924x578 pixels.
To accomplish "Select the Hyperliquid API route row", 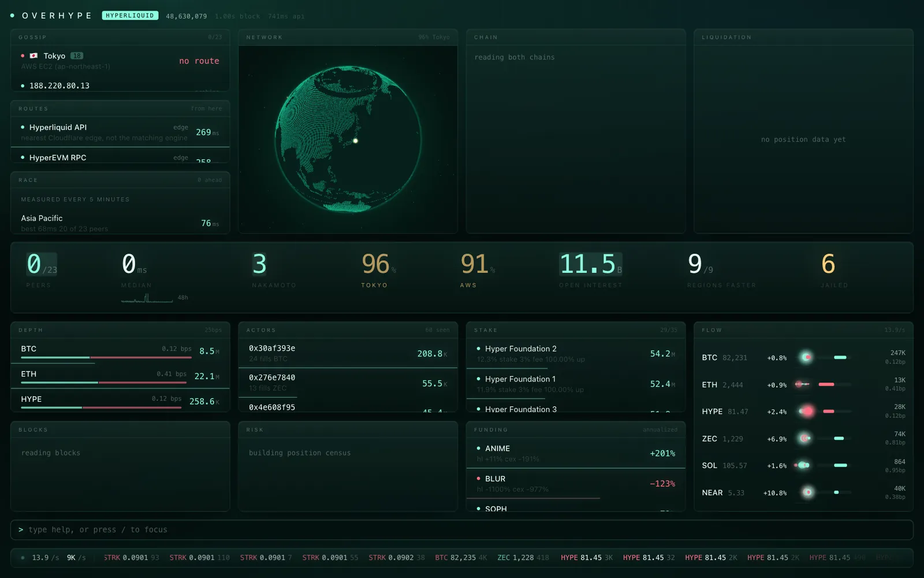I will 120,132.
